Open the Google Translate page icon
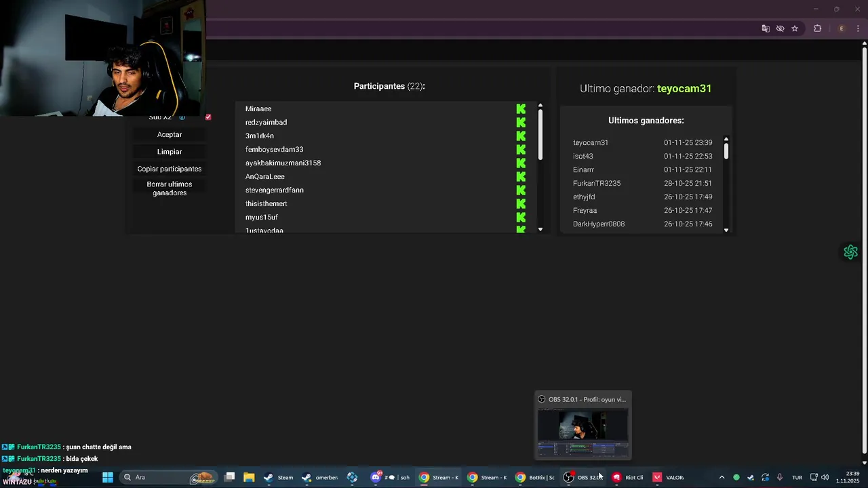868x488 pixels. click(766, 28)
